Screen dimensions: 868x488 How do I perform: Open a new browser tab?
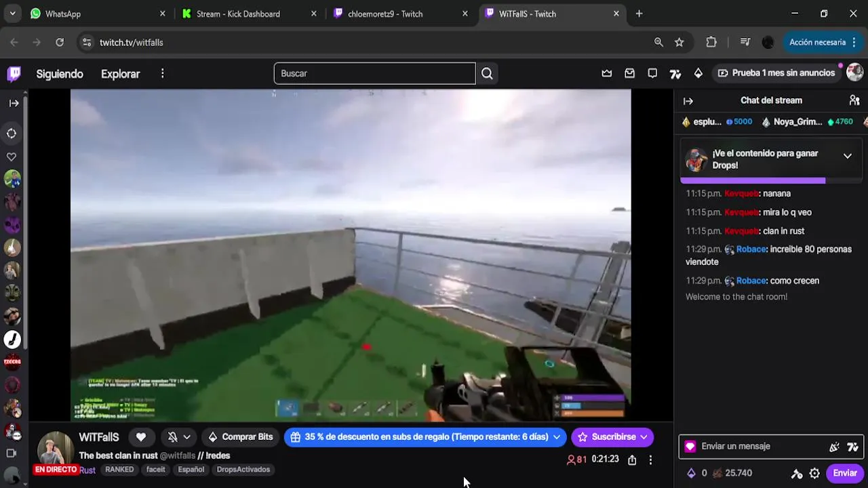click(639, 14)
